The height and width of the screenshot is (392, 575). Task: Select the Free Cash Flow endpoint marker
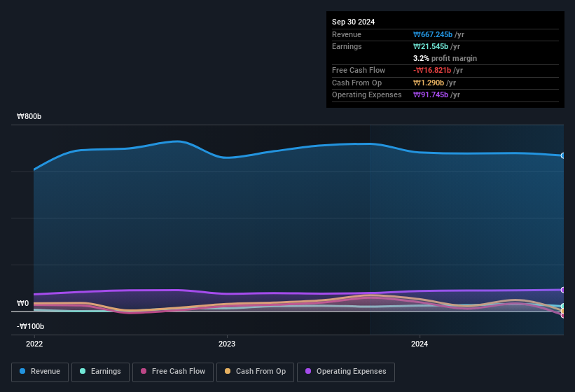pyautogui.click(x=563, y=315)
